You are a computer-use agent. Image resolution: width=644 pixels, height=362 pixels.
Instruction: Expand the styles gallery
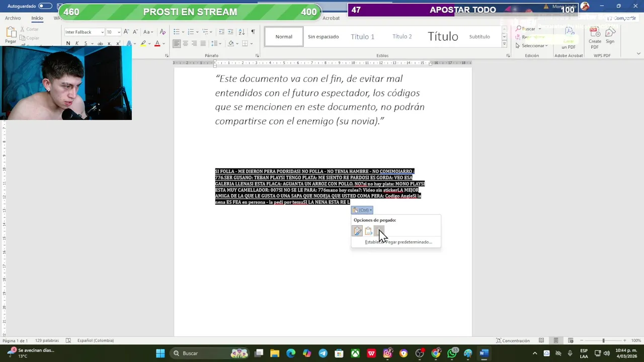(x=504, y=45)
